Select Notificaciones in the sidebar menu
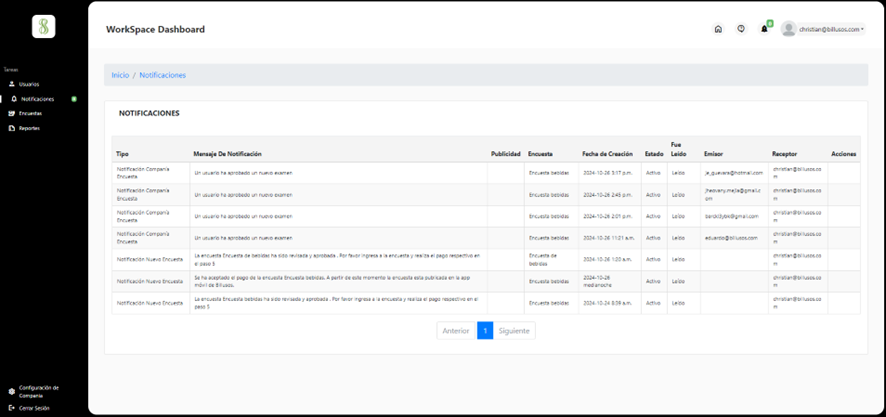The width and height of the screenshot is (886, 417). pyautogui.click(x=37, y=99)
